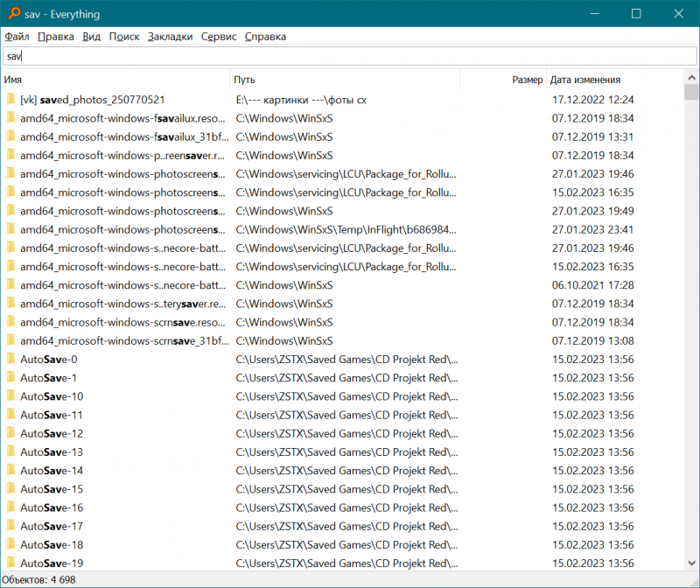Click folder icon of AutoSave-12

coord(11,433)
